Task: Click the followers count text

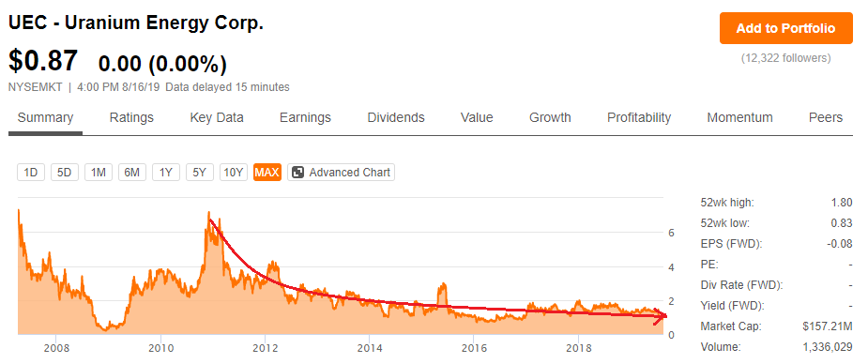Action: point(785,57)
